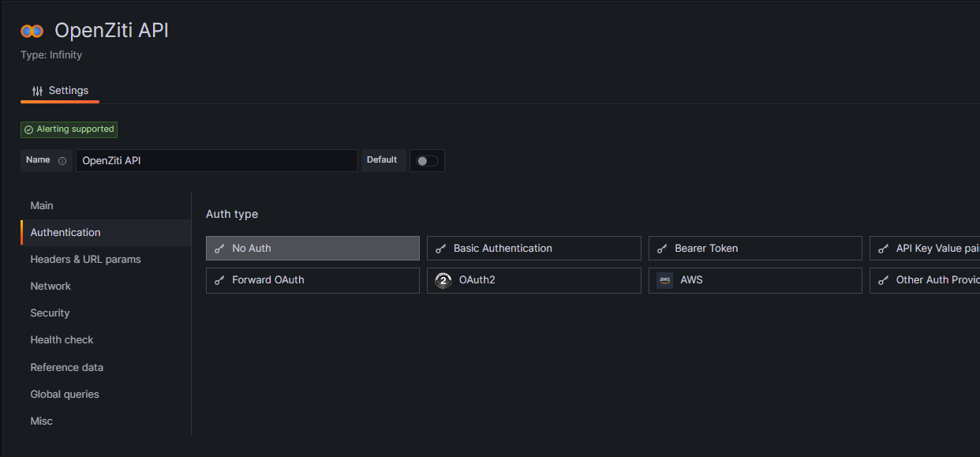Click the key icon on Bearer Token option

pos(663,248)
